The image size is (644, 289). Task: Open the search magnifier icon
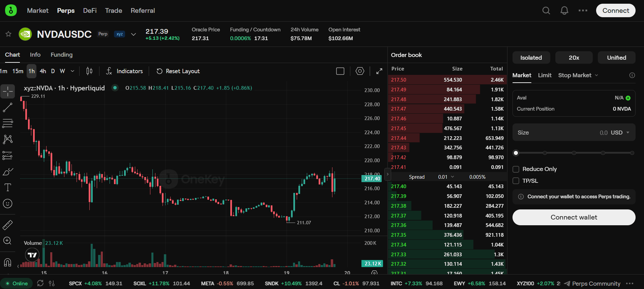click(x=546, y=10)
